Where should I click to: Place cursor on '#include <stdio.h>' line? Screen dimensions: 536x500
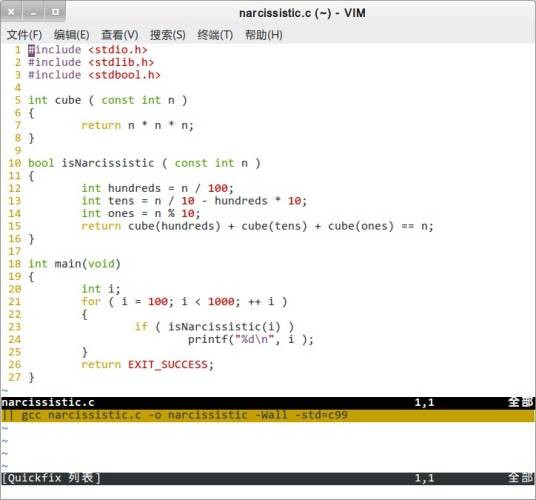(x=88, y=50)
